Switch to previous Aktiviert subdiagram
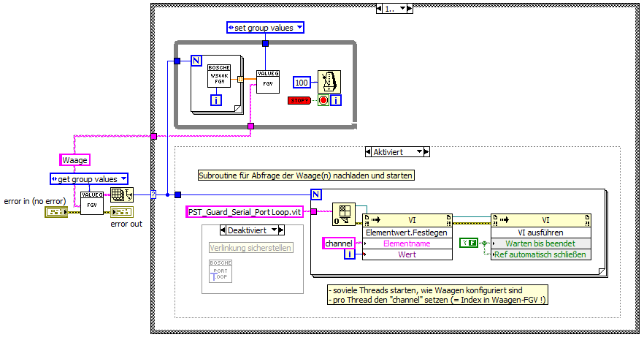 pos(369,151)
